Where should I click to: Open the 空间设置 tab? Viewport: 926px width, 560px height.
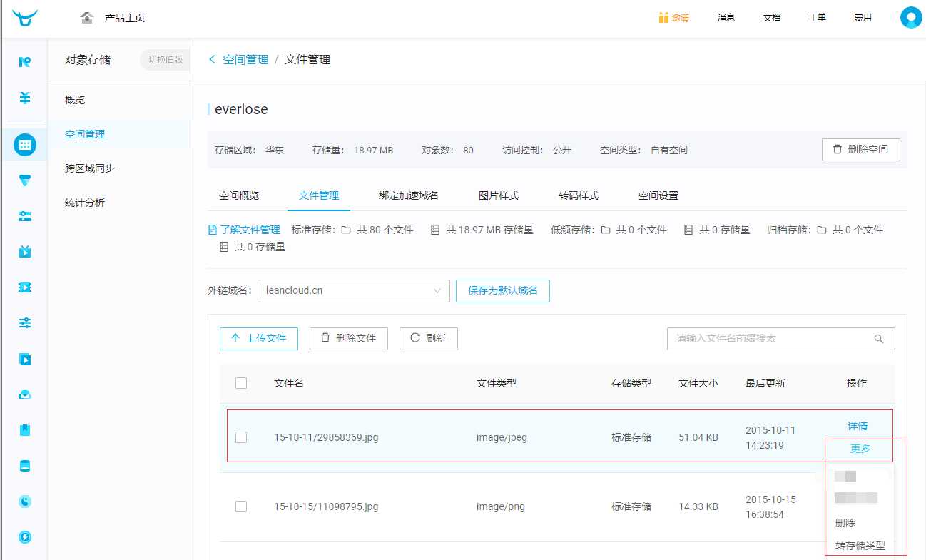point(658,195)
